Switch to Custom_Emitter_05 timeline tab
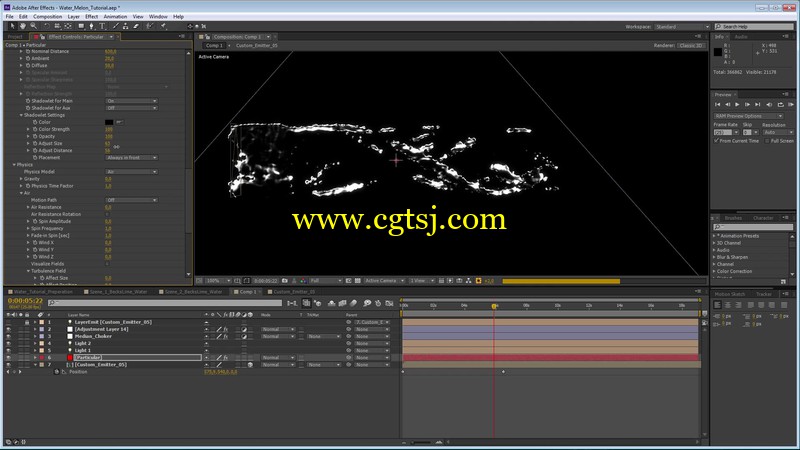The width and height of the screenshot is (800, 450). [x=292, y=292]
